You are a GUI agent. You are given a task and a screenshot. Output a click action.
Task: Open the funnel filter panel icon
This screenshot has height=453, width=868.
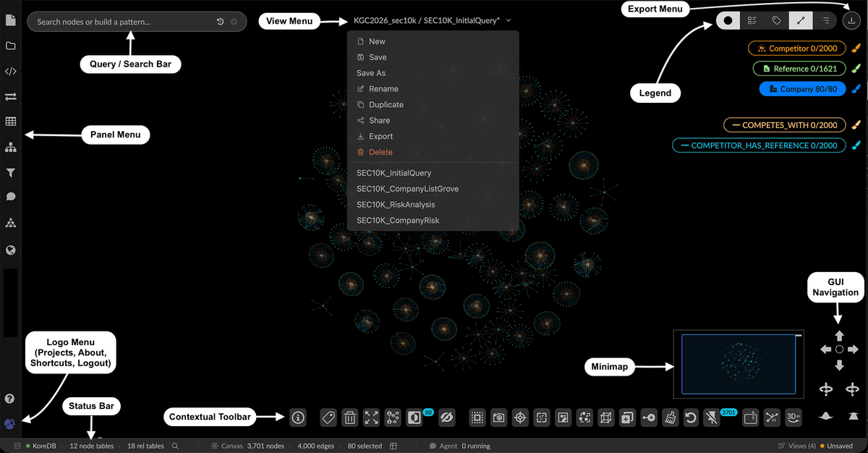coord(11,173)
